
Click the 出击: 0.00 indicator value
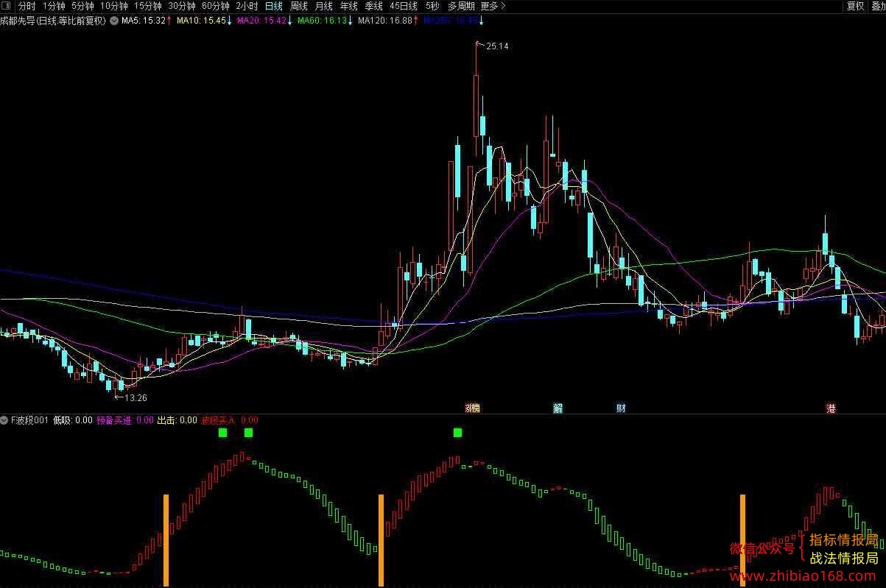177,420
